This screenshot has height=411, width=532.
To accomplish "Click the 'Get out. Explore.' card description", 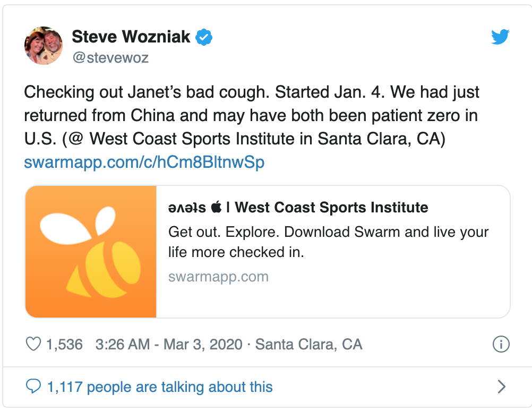I will pyautogui.click(x=328, y=242).
